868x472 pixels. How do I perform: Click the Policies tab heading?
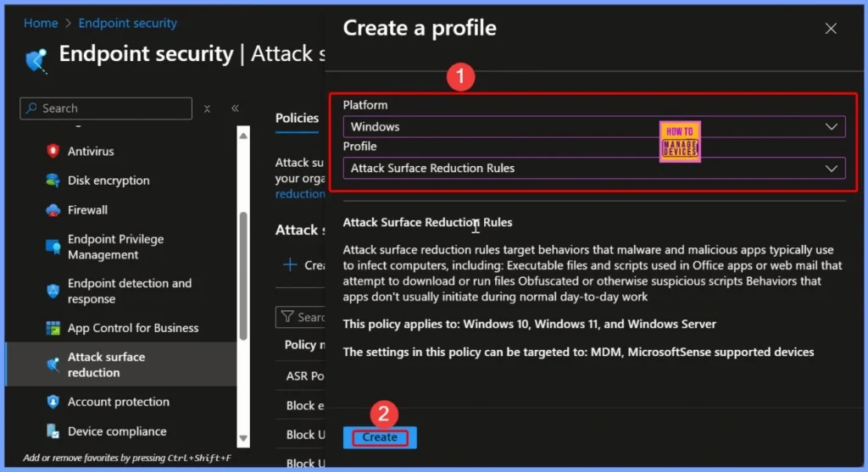[x=297, y=118]
